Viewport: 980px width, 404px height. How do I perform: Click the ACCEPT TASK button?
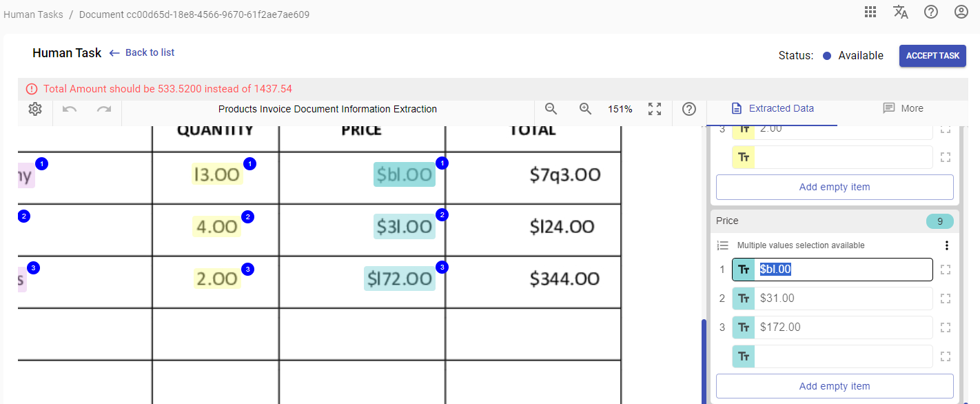click(x=932, y=56)
